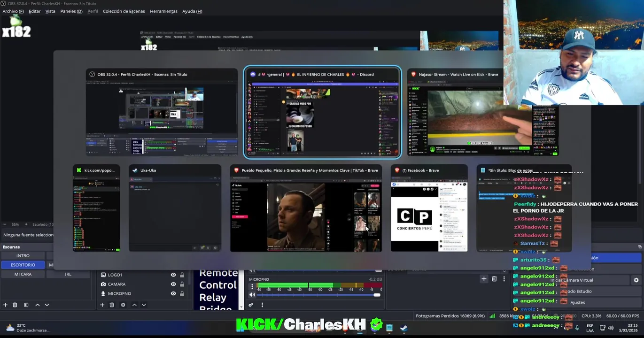Move the source down in the sources toolbar

pyautogui.click(x=144, y=305)
